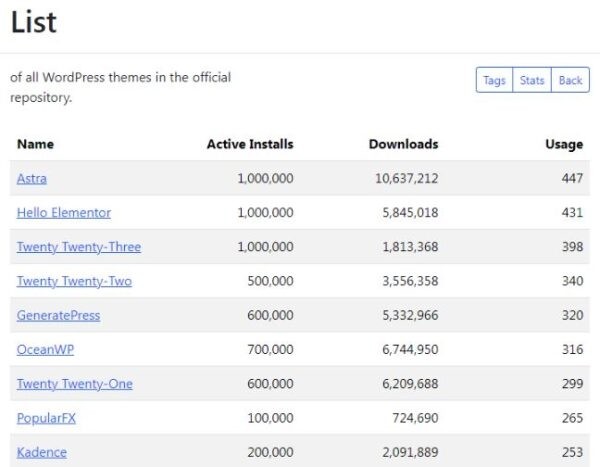Image resolution: width=600 pixels, height=467 pixels.
Task: Go to the GeneratePress theme link
Action: click(x=59, y=315)
